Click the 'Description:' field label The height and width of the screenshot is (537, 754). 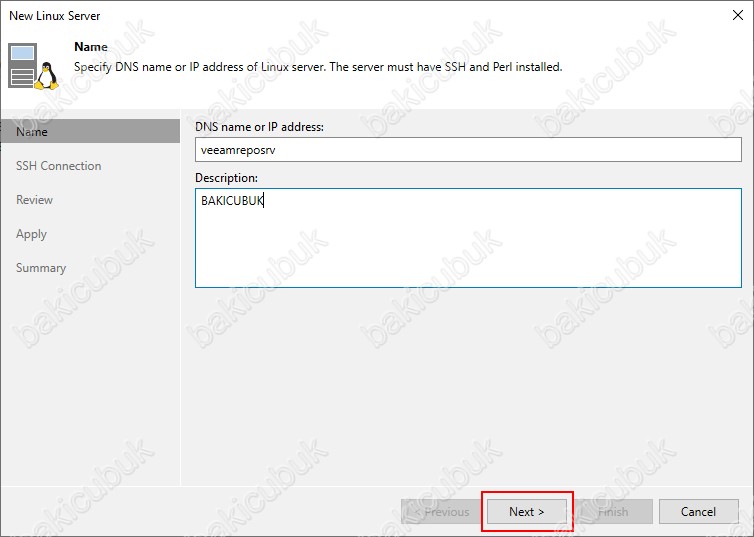[x=226, y=177]
